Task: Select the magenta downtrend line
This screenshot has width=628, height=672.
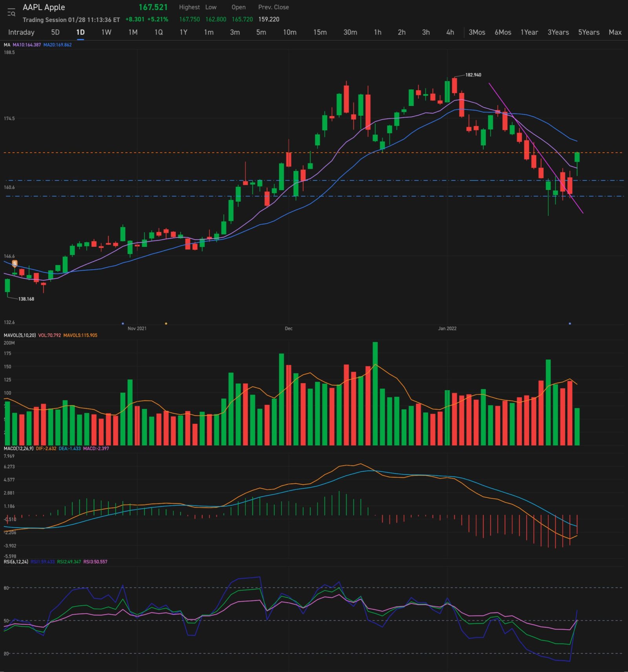Action: click(536, 148)
